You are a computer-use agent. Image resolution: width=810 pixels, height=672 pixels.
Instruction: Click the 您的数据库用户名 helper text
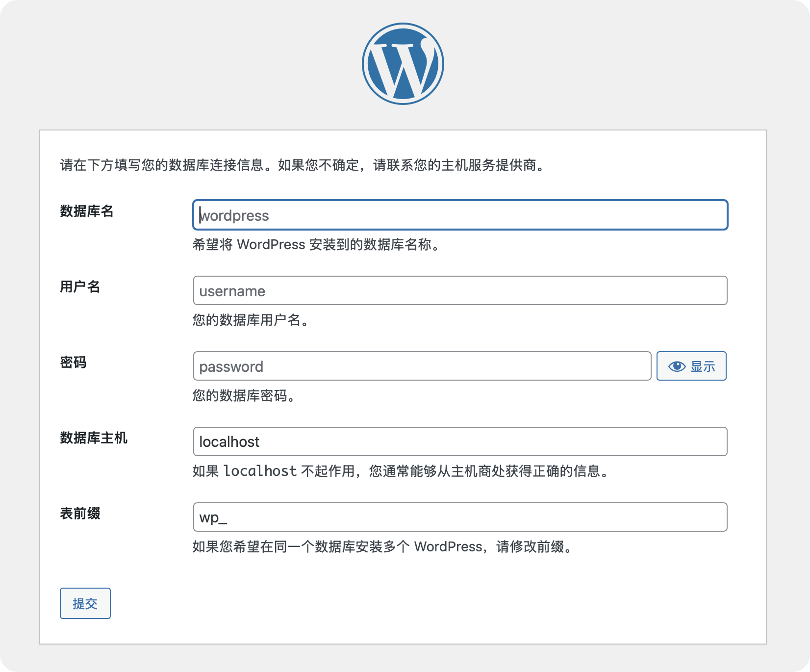click(251, 321)
